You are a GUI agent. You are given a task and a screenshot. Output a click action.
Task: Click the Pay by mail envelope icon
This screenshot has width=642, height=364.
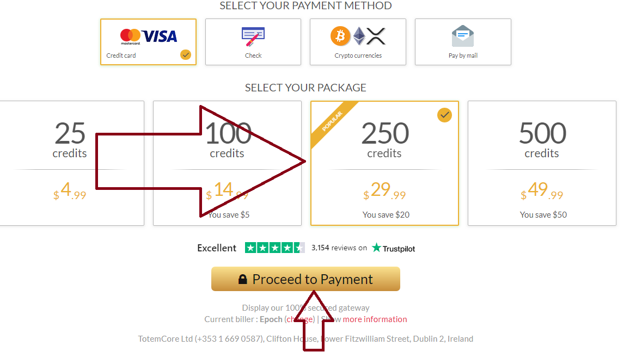463,36
